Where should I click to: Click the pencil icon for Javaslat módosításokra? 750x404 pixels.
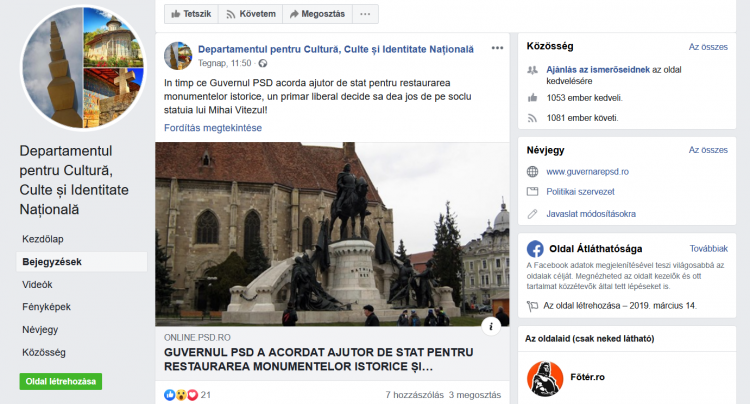[x=533, y=213]
